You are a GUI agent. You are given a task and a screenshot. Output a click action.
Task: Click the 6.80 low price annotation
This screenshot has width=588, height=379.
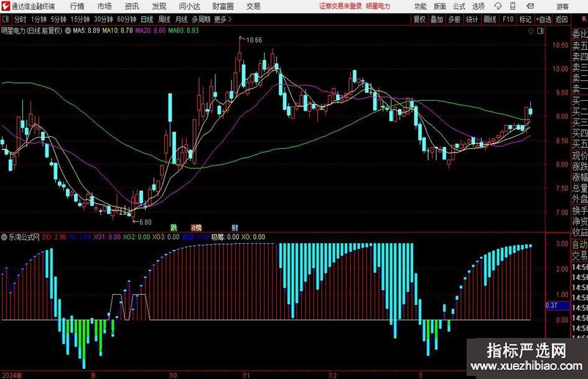145,222
